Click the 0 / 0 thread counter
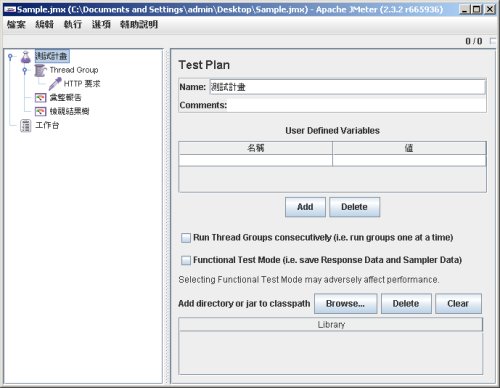Viewport: 500px width, 388px height. (474, 41)
